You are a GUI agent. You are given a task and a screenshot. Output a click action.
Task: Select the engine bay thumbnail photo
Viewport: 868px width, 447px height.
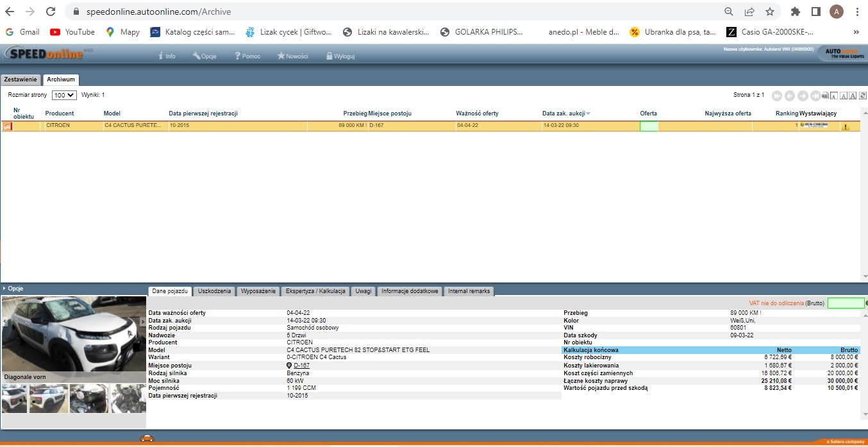88,399
